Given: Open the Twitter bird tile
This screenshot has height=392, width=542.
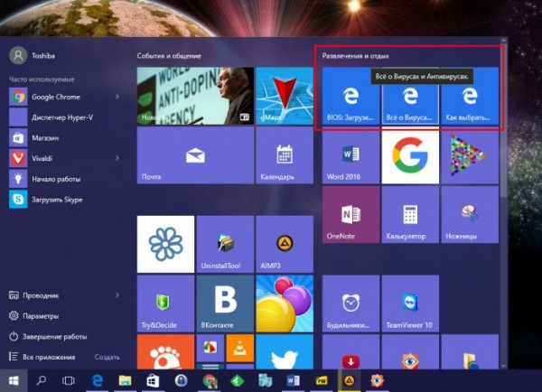Looking at the screenshot, I should [285, 351].
